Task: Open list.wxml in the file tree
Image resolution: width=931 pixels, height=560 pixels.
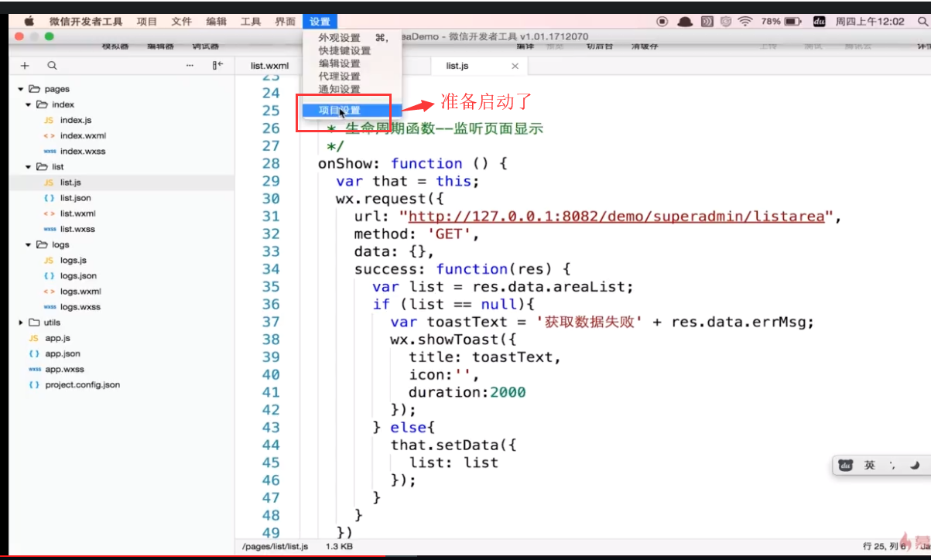Action: [77, 213]
